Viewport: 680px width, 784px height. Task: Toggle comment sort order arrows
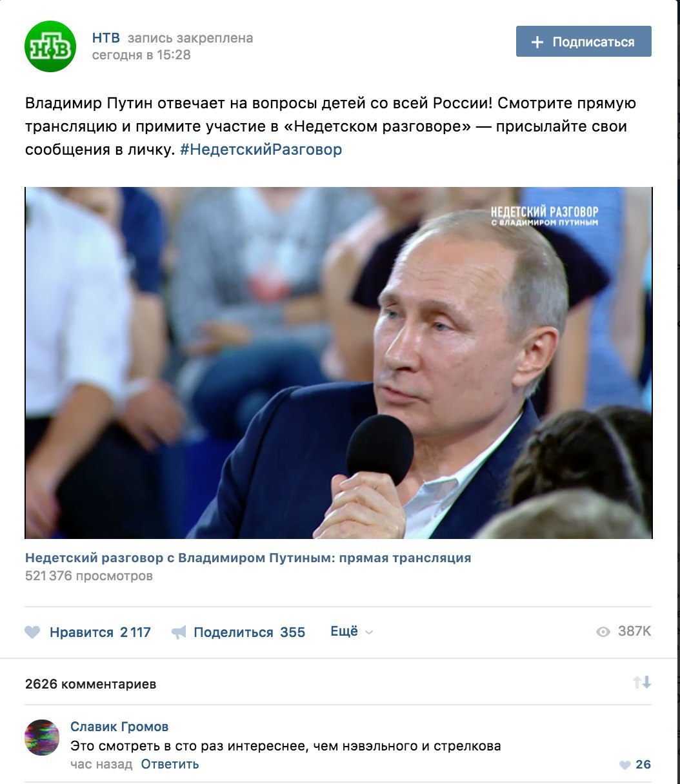(642, 682)
